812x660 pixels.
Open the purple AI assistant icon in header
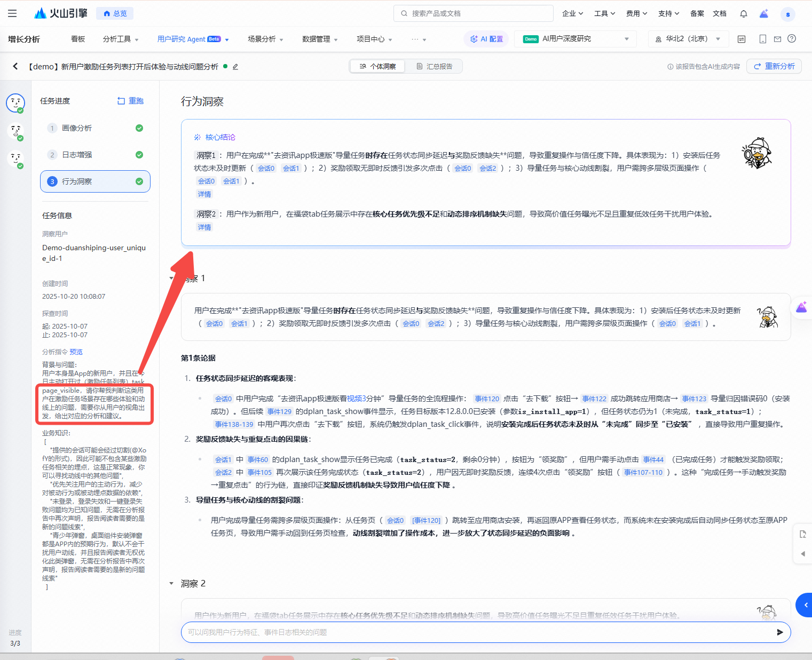[x=764, y=13]
